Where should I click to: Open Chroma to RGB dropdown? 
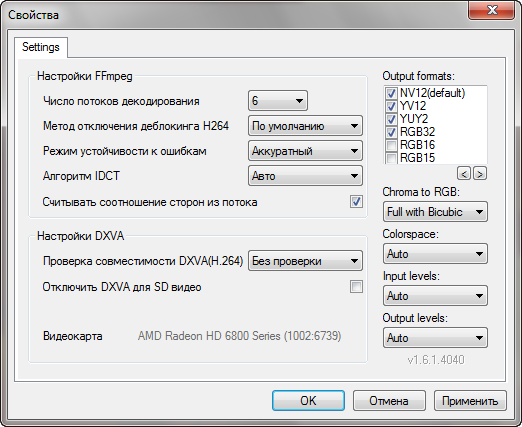(435, 212)
